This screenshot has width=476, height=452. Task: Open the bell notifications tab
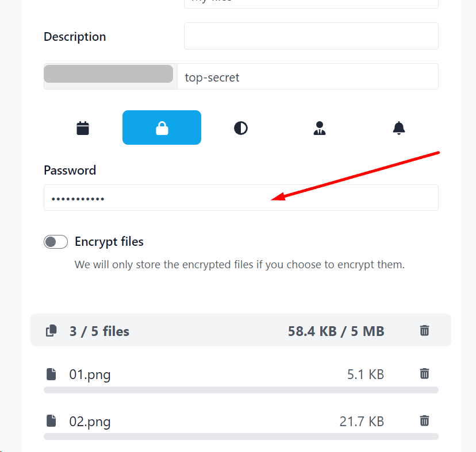click(399, 128)
